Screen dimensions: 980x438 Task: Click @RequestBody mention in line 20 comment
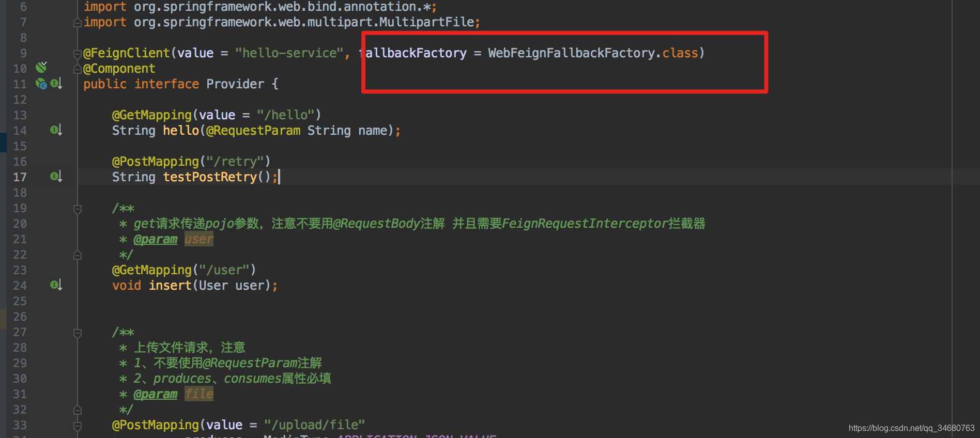pos(376,224)
